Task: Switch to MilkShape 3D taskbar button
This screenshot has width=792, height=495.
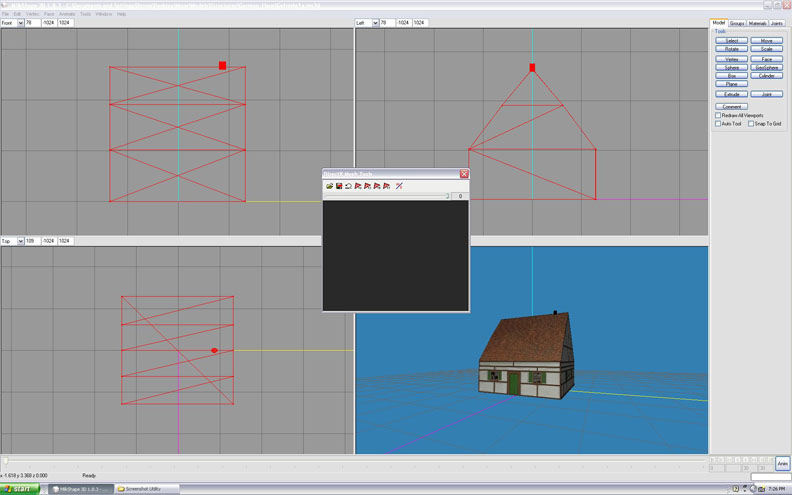Action: click(x=81, y=489)
